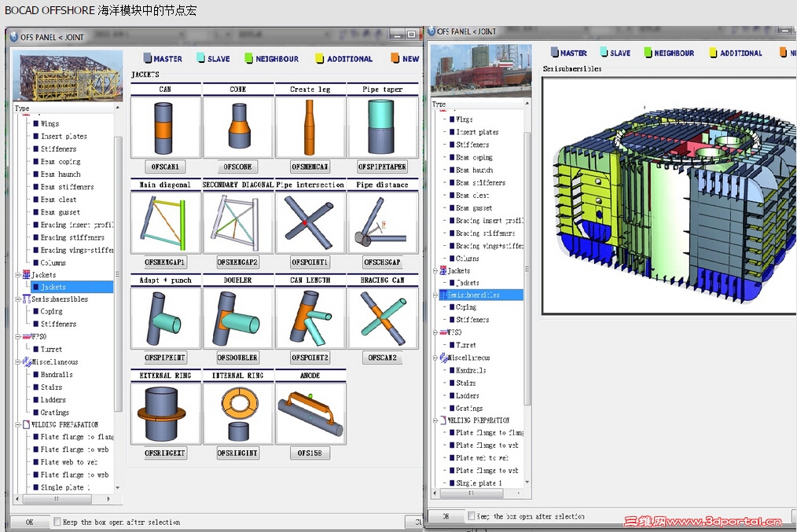Click OK button in left window

tap(30, 522)
